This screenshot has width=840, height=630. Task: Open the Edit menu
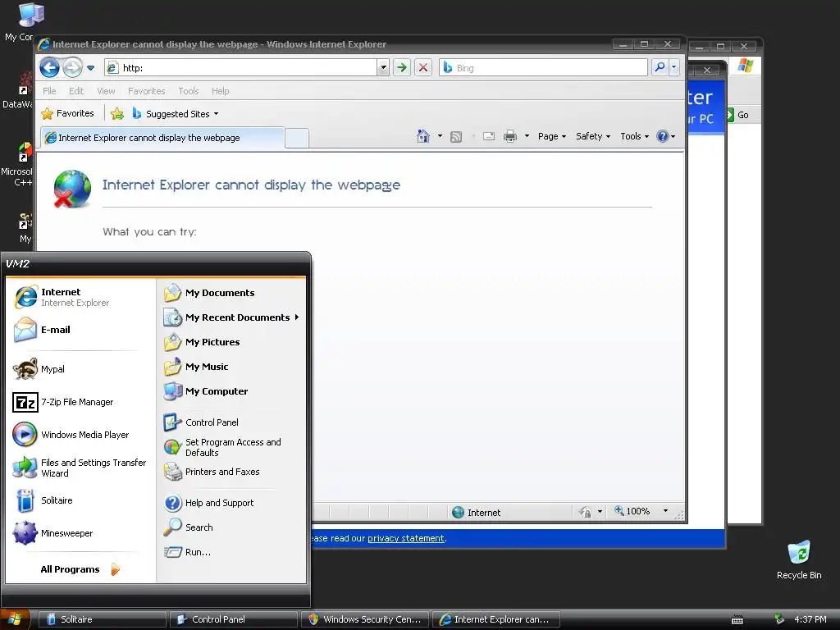(x=76, y=91)
